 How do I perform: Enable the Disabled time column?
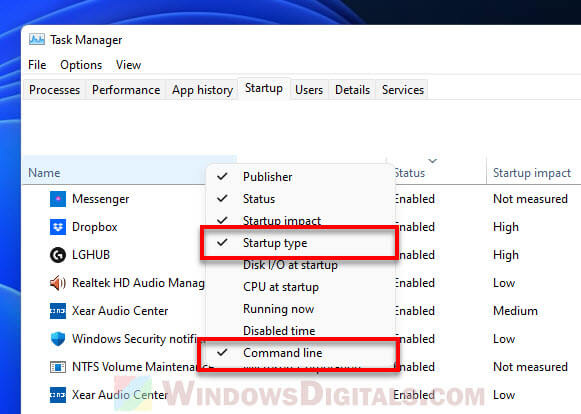tap(300, 331)
